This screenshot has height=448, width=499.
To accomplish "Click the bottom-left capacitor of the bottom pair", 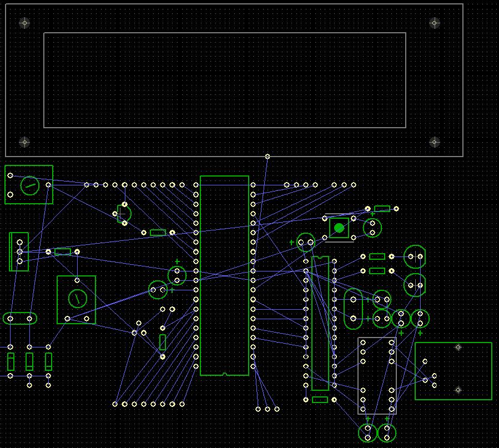I will pos(367,432).
